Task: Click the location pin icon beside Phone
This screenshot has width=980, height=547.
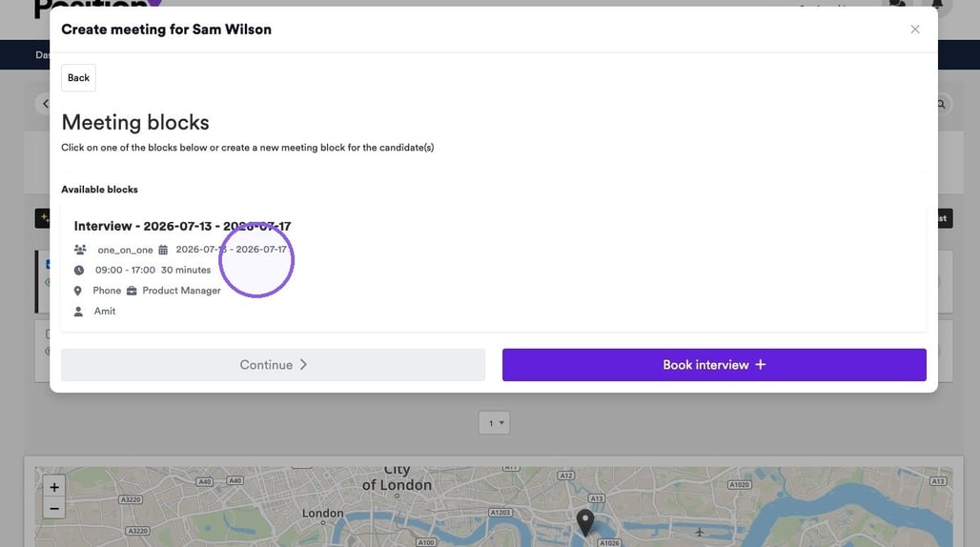Action: (77, 291)
